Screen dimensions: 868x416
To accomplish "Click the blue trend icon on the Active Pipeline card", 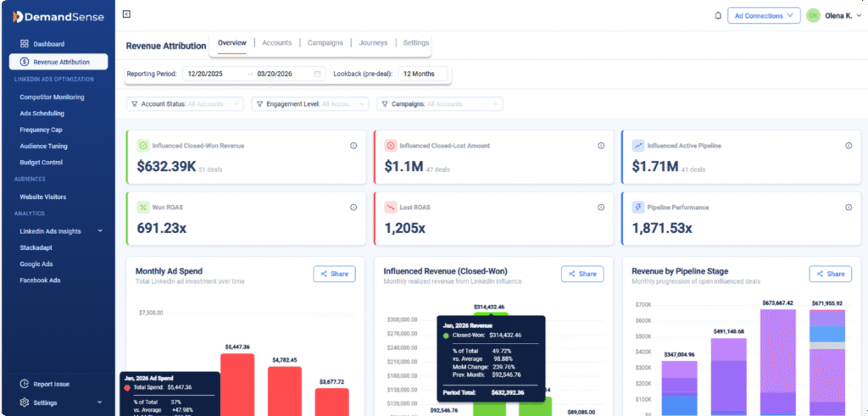I will pos(638,146).
